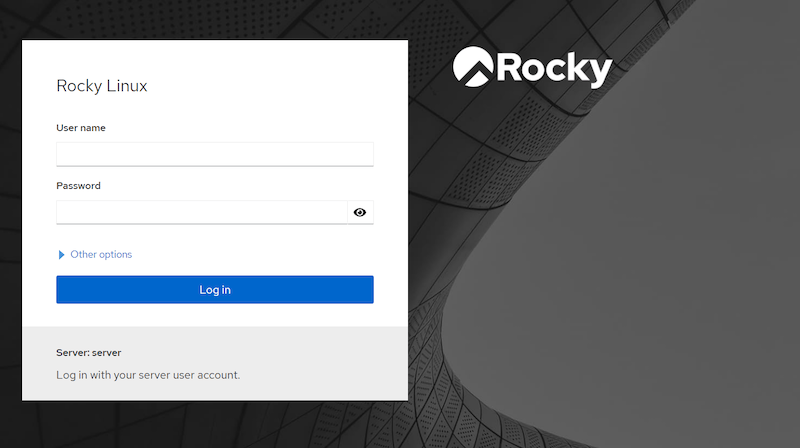The width and height of the screenshot is (800, 448).
Task: Focus the Password input field
Action: pos(202,212)
